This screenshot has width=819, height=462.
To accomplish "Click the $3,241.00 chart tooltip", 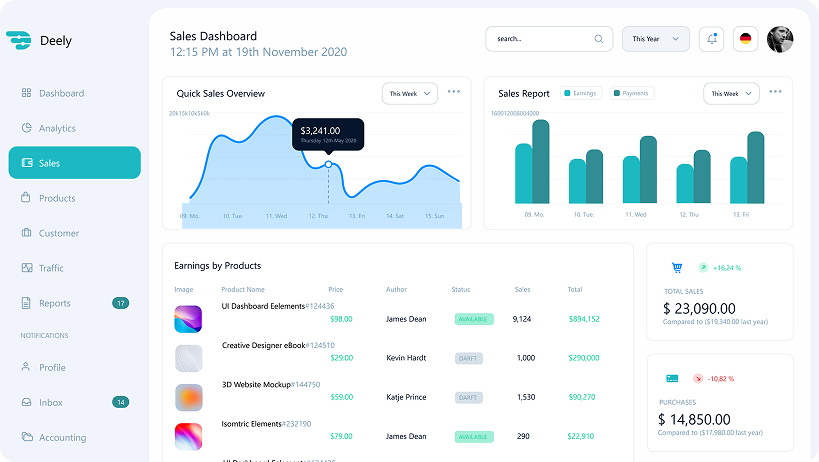I will click(x=328, y=135).
